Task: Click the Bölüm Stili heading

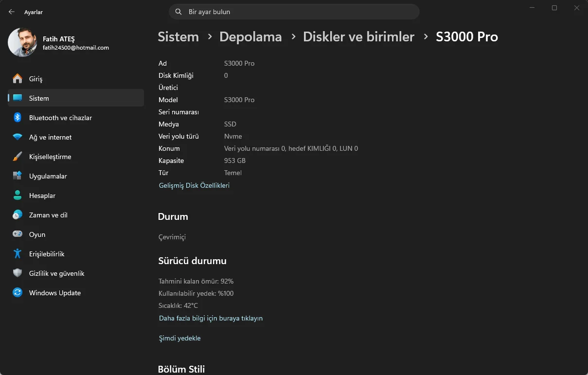Action: pos(181,369)
